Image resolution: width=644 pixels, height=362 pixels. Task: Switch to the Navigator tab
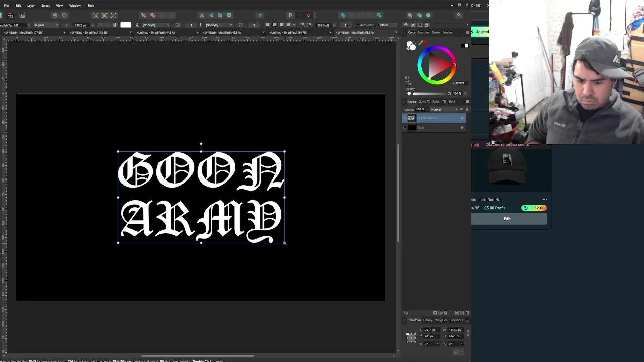(x=441, y=320)
